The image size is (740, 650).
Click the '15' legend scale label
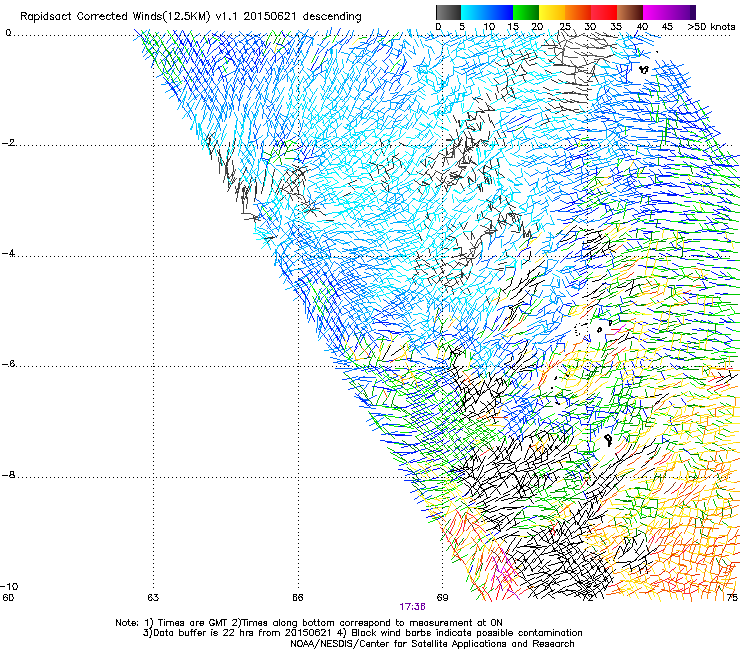tap(513, 27)
